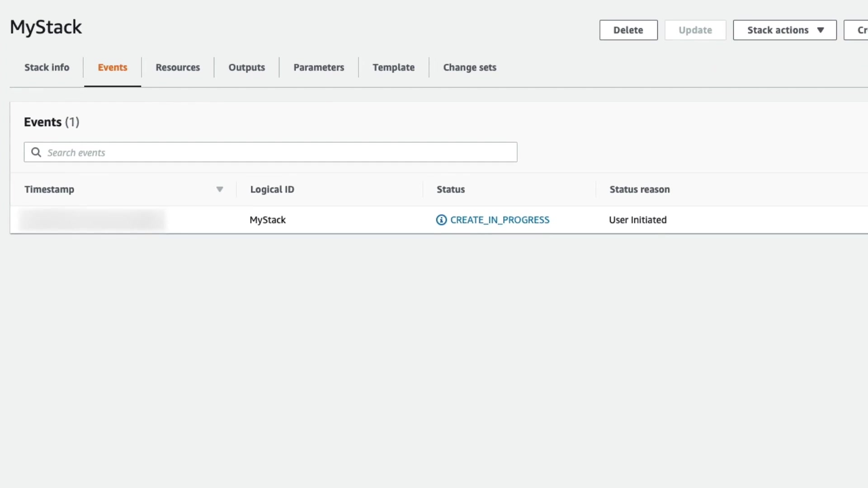This screenshot has height=488, width=868.
Task: Click the search magnifier icon
Action: [36, 152]
